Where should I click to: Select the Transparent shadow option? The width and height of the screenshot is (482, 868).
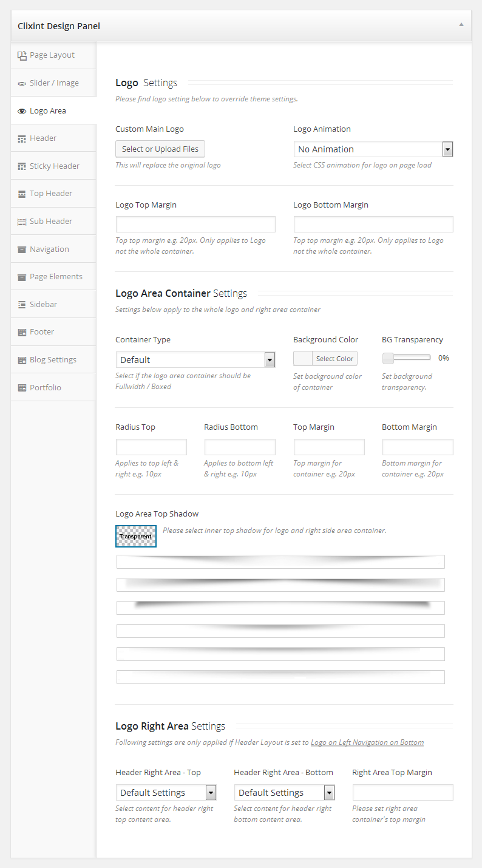point(136,536)
